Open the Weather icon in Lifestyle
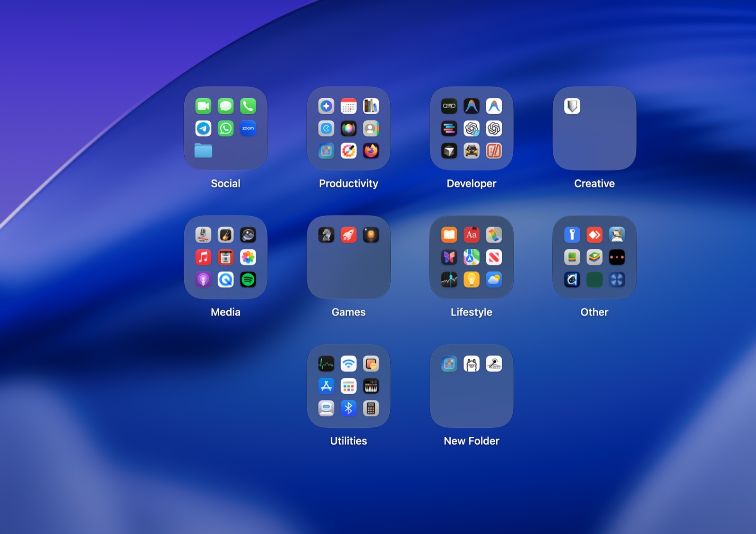Screen dimensions: 756x534 pyautogui.click(x=494, y=280)
